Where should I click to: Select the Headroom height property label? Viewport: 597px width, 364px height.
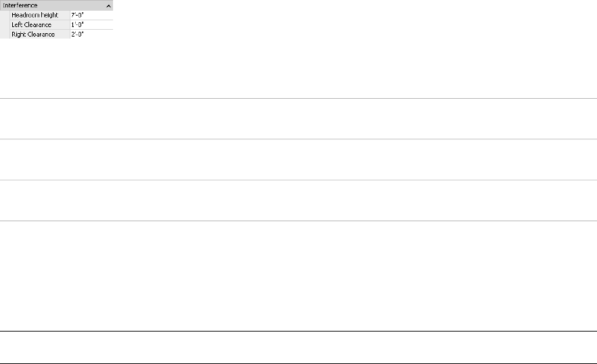[35, 15]
